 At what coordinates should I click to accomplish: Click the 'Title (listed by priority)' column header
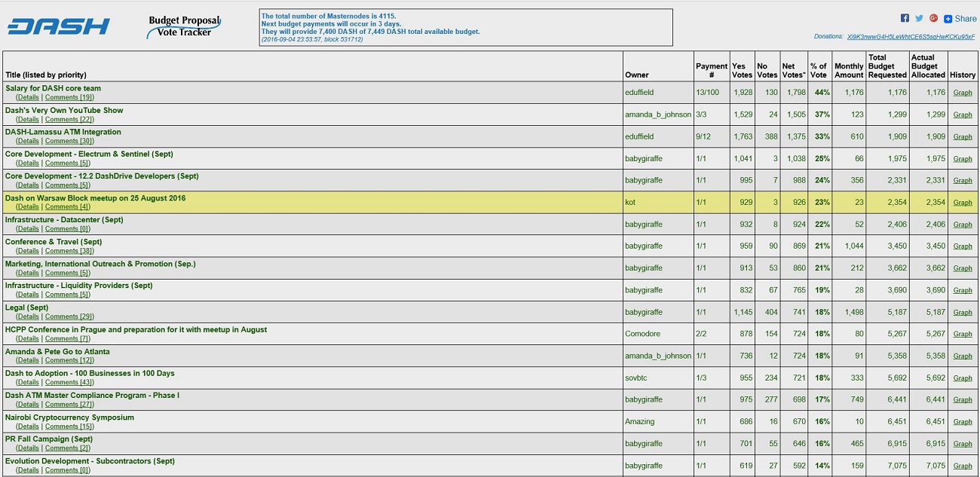(x=46, y=75)
